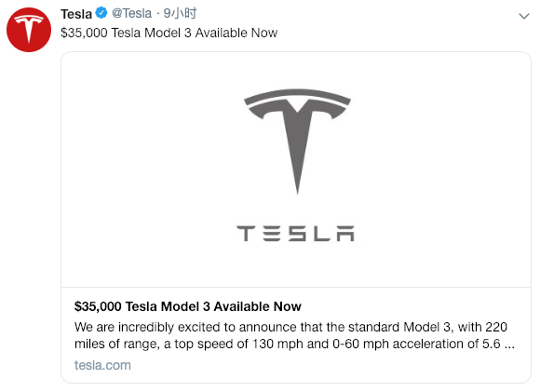
Task: Click the blue verified badge next to Tesla
Action: [x=101, y=13]
